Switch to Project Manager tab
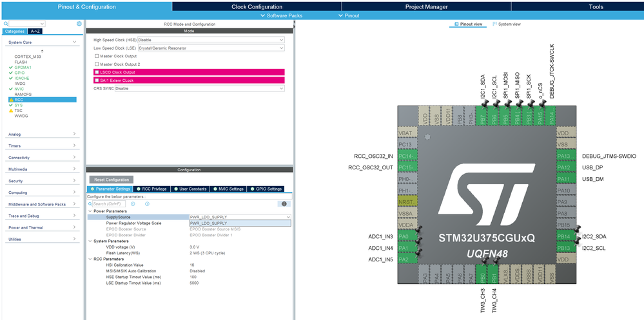 426,6
